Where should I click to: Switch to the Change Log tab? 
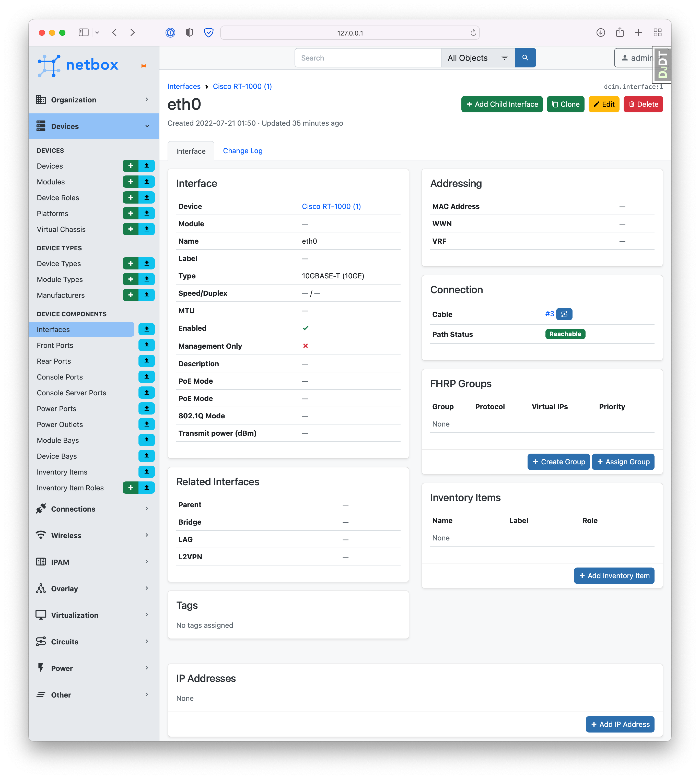point(242,151)
